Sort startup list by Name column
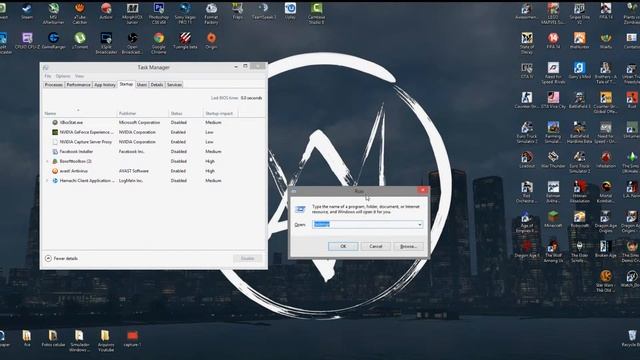Viewport: 640px width, 360px height. pos(79,113)
